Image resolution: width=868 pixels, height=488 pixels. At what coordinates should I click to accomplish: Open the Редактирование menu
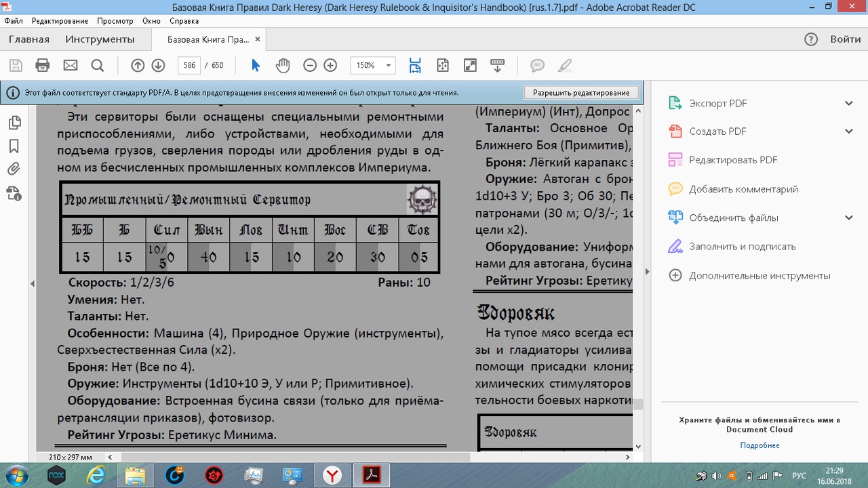[60, 21]
